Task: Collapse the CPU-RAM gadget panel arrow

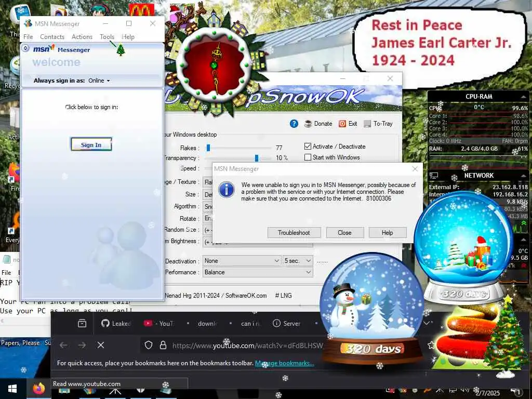Action: (x=523, y=97)
